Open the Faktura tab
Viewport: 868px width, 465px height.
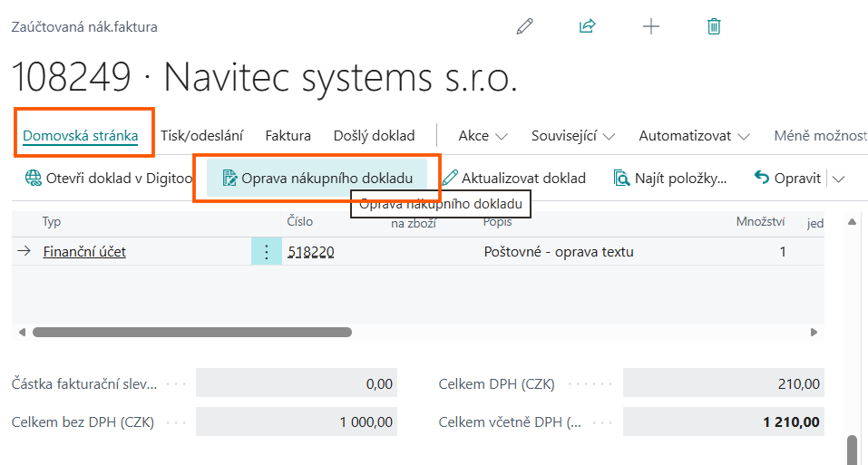(288, 135)
